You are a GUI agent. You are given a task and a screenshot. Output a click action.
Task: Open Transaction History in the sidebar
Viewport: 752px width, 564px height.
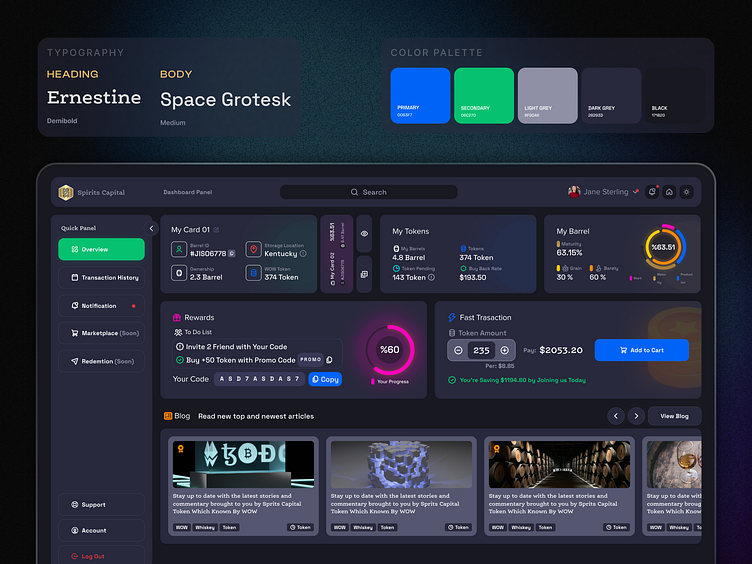click(x=101, y=278)
